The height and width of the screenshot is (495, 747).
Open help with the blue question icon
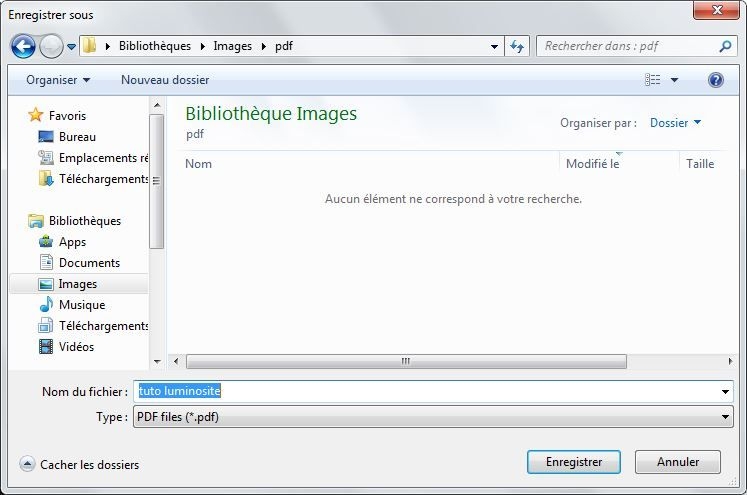716,80
